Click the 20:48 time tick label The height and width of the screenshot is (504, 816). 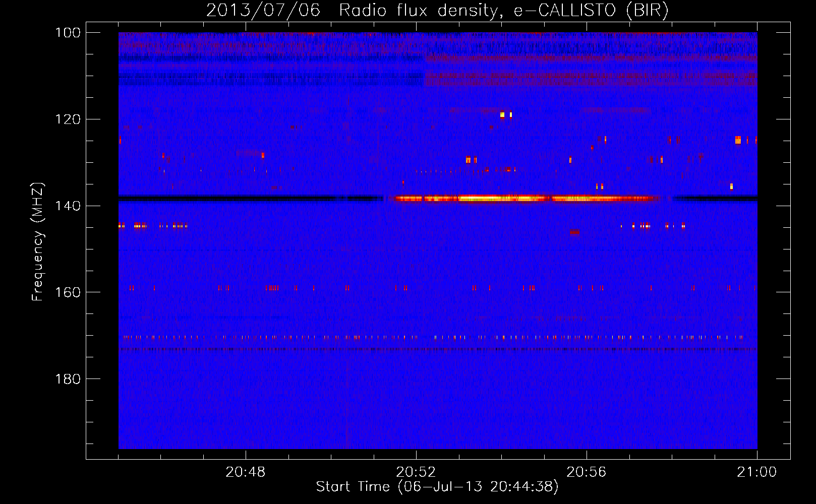[x=246, y=472]
